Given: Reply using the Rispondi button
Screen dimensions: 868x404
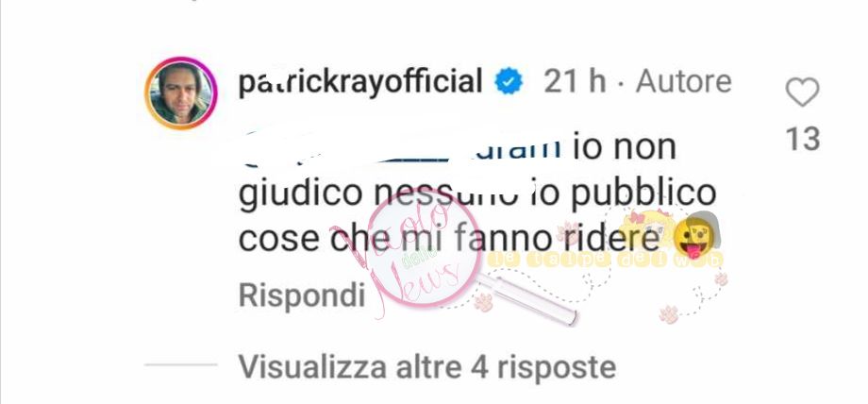Looking at the screenshot, I should tap(302, 295).
